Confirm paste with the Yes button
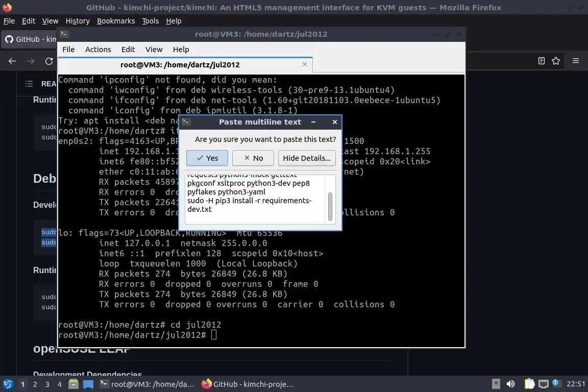Screen dimensions: 588x392 [x=207, y=158]
